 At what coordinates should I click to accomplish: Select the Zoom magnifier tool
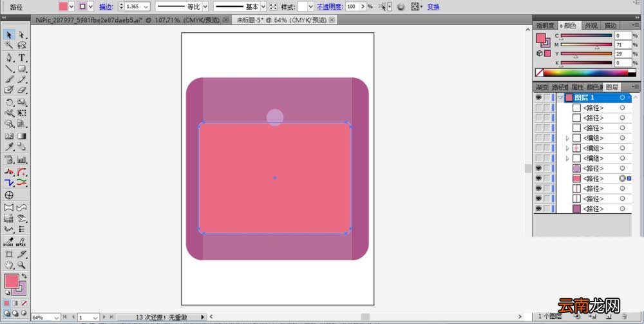pos(22,265)
